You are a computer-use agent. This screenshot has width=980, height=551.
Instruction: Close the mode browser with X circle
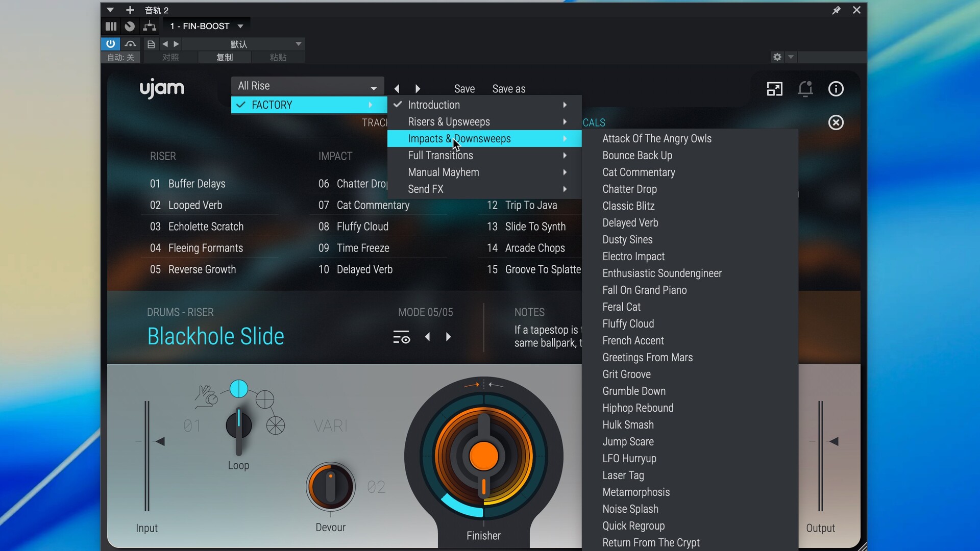(836, 122)
